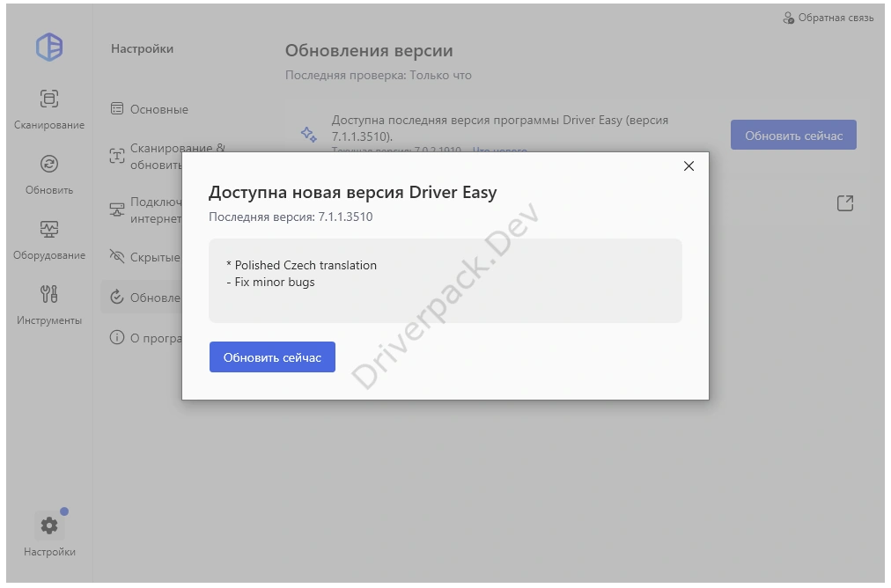This screenshot has width=891, height=588.
Task: Open the Инструменты tools section
Action: click(49, 305)
